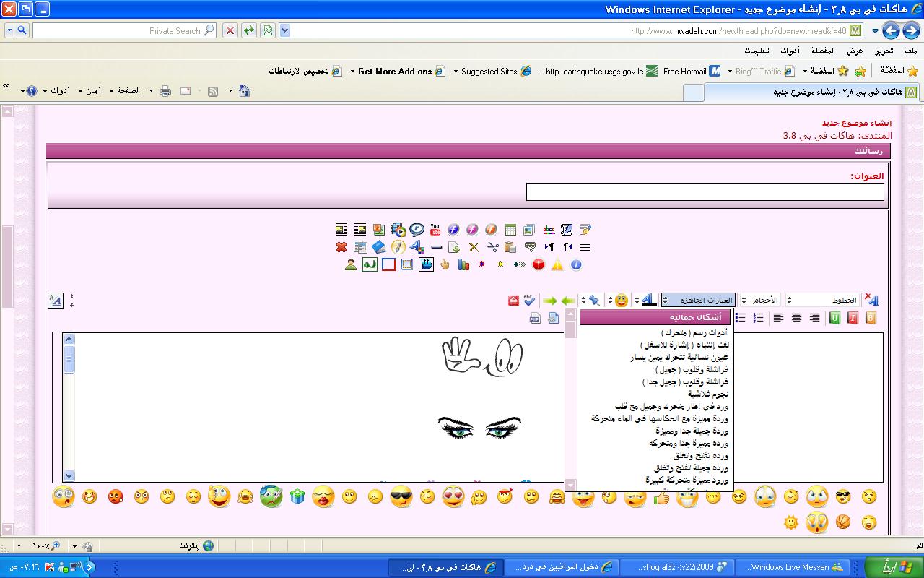Toggle bold formatting with the B button
Screen dimensions: 924x578
click(x=871, y=318)
